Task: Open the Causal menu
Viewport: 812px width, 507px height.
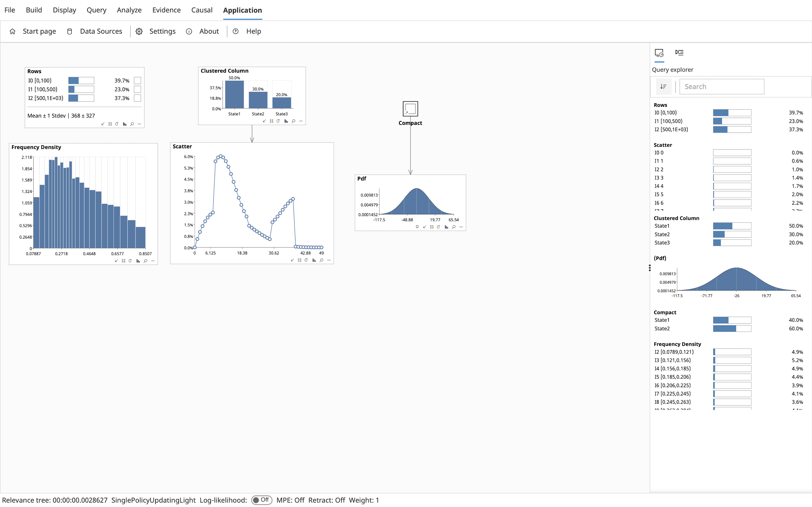Action: [x=202, y=10]
